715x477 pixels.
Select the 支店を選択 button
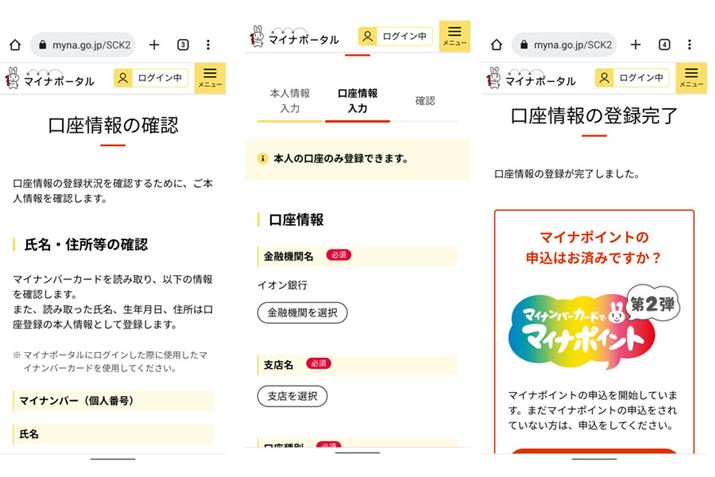[292, 396]
